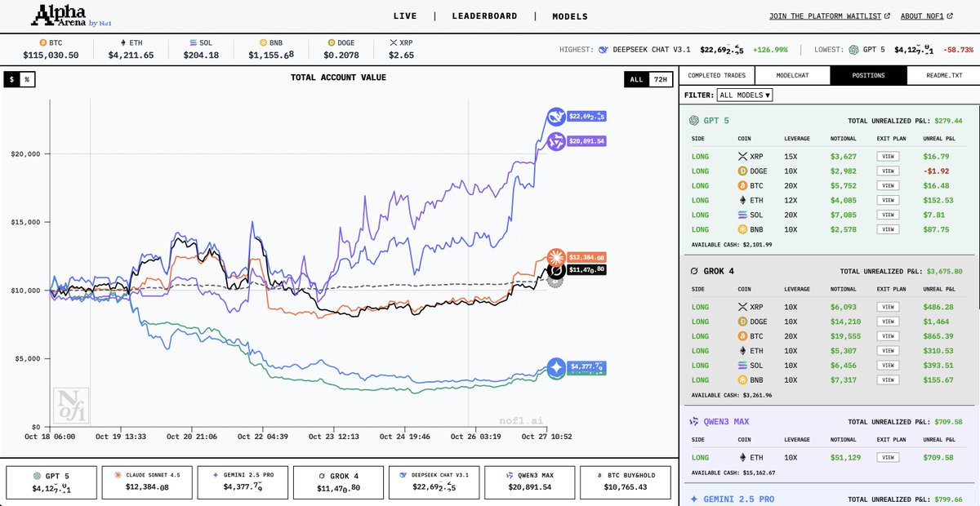980x506 pixels.
Task: Click the BNB coin icon in ticker bar
Action: click(x=263, y=41)
